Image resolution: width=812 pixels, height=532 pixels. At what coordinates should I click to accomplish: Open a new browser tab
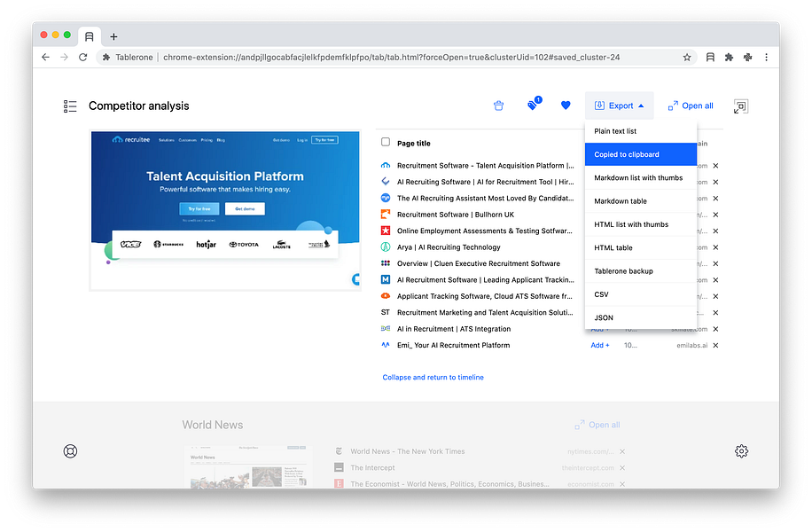tap(113, 36)
